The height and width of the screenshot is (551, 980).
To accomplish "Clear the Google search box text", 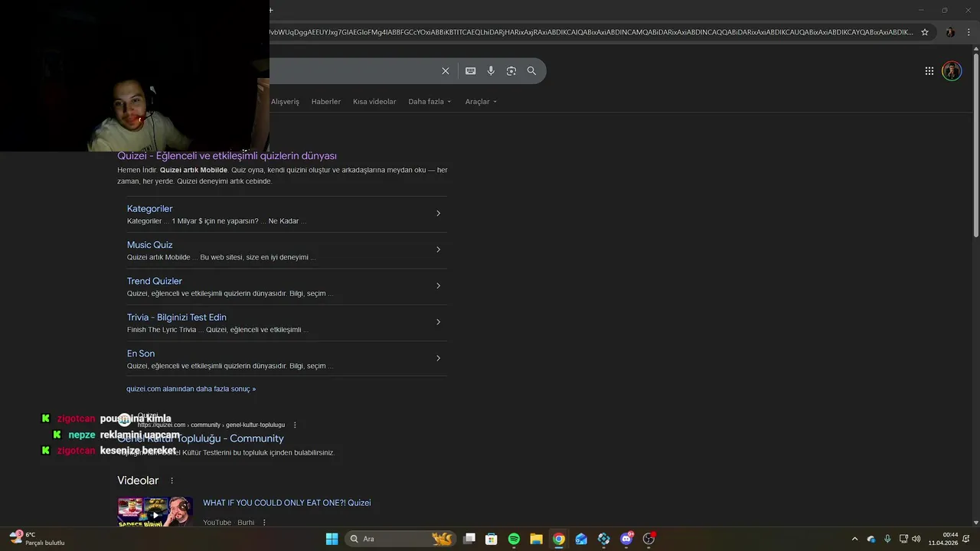I will pyautogui.click(x=445, y=71).
